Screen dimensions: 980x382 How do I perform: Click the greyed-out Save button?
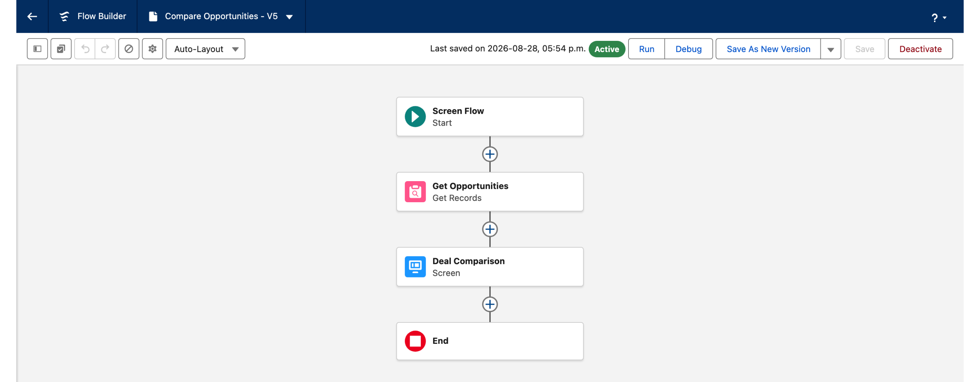point(864,49)
